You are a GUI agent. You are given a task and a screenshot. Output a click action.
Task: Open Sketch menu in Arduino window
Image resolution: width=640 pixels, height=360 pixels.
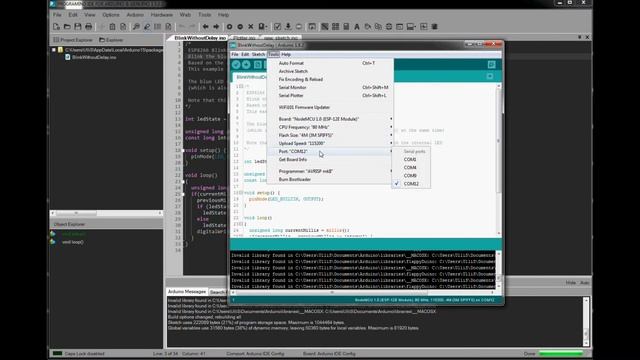258,54
